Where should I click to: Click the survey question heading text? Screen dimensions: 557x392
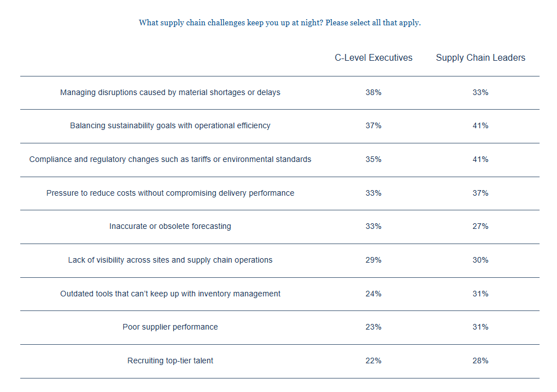click(x=280, y=23)
